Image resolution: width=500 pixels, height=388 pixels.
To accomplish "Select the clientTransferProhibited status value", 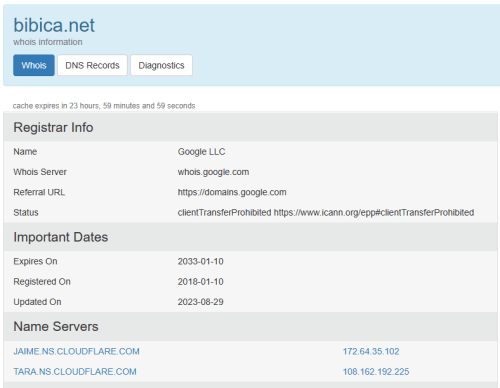I will click(x=326, y=212).
